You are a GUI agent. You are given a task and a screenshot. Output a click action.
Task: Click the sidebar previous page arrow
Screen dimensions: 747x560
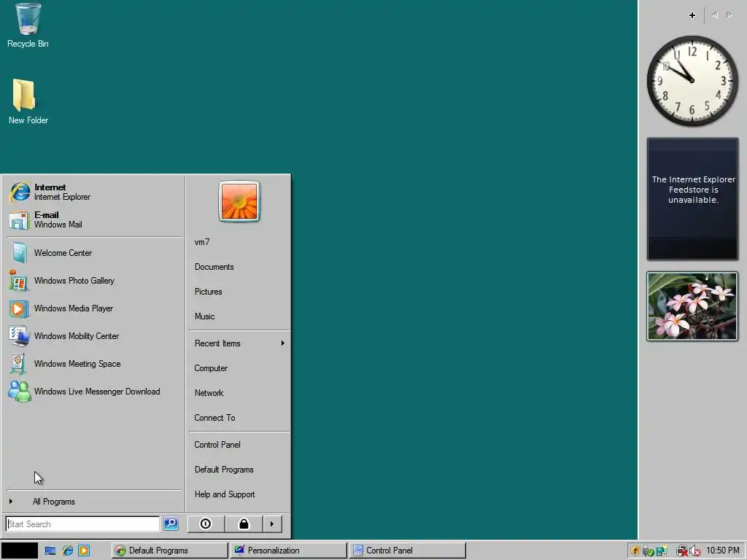pos(715,15)
